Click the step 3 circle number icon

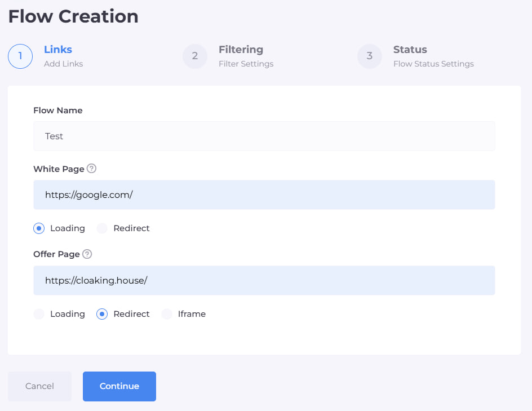pos(370,56)
